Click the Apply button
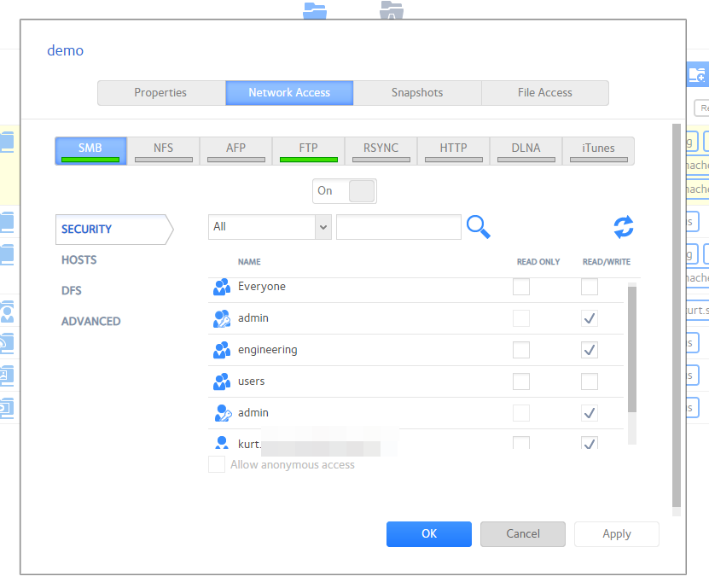Image resolution: width=709 pixels, height=588 pixels. 617,534
